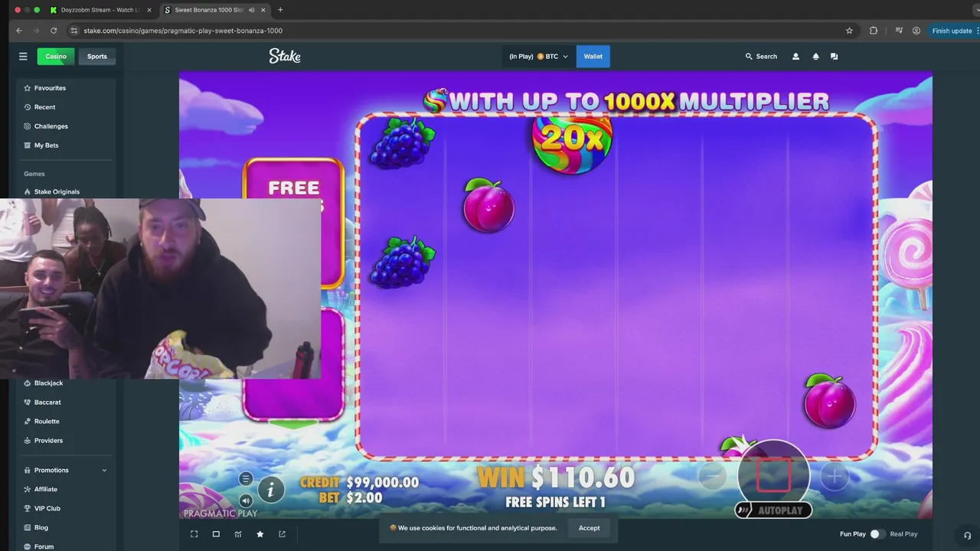Go back in browser
This screenshot has height=551, width=980.
19,31
